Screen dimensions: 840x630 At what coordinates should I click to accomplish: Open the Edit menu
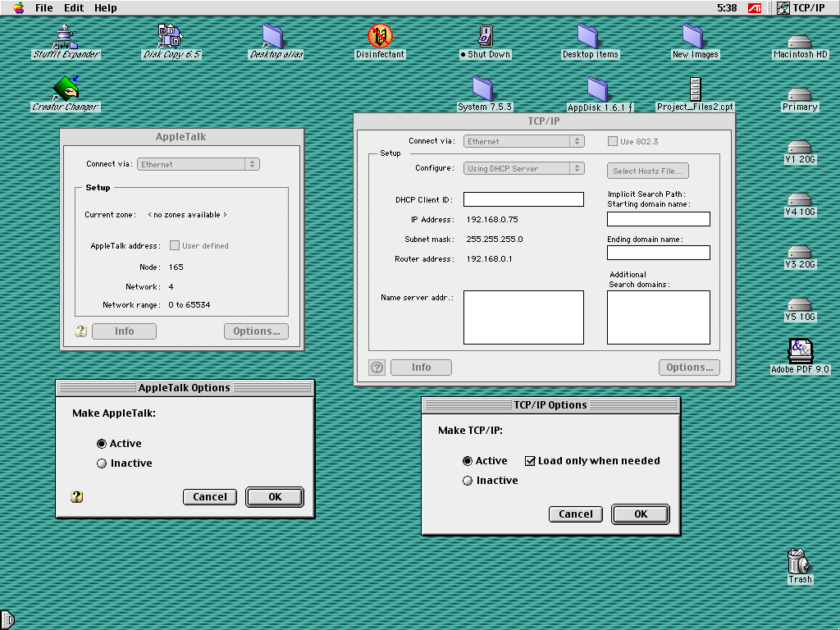tap(74, 7)
